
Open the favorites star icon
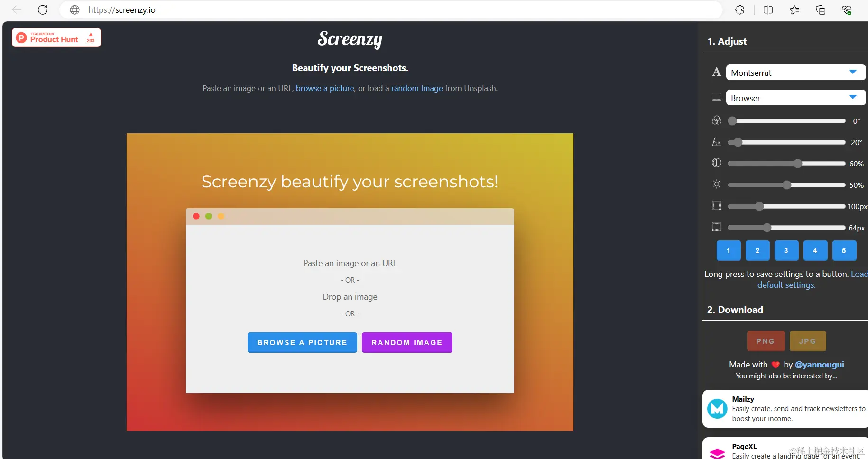pyautogui.click(x=794, y=9)
